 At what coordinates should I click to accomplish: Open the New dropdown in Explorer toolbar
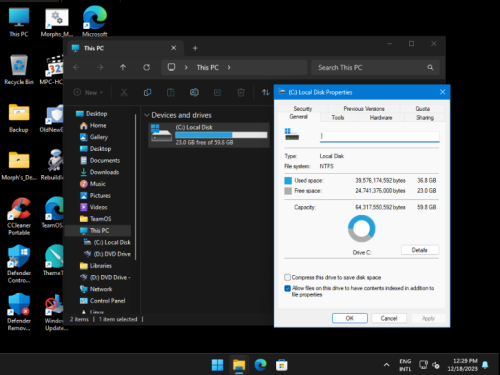[x=88, y=92]
